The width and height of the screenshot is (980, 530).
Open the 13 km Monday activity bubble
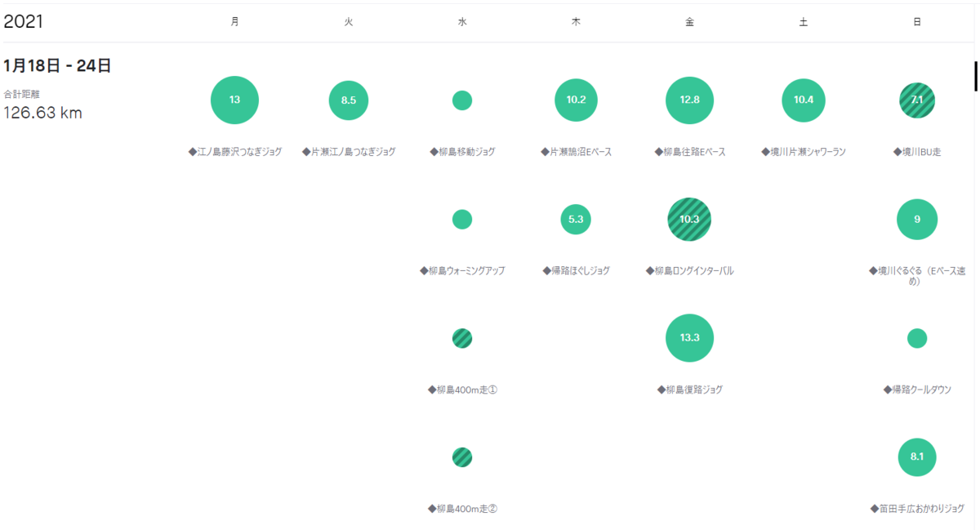[x=234, y=100]
